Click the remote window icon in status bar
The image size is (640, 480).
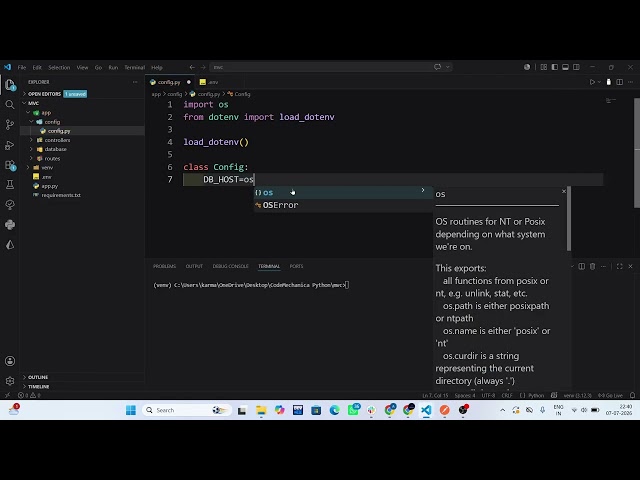click(7, 395)
